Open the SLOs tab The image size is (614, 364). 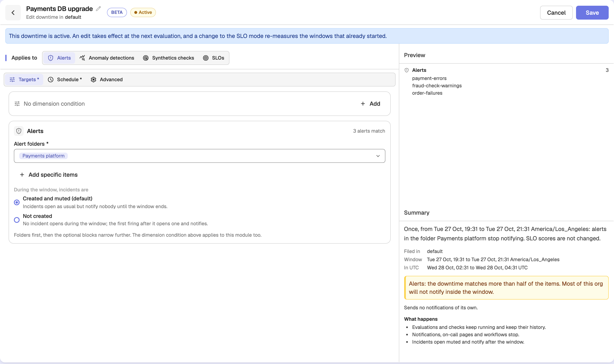tap(214, 58)
